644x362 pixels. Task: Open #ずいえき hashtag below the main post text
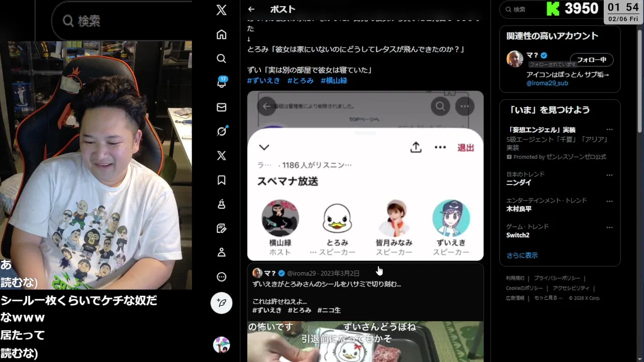click(x=264, y=80)
